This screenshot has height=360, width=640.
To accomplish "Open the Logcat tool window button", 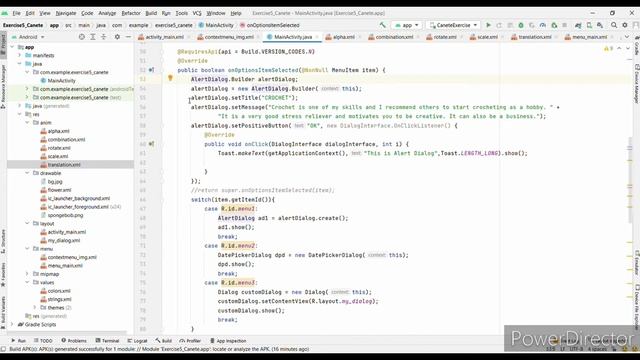I will coord(137,340).
